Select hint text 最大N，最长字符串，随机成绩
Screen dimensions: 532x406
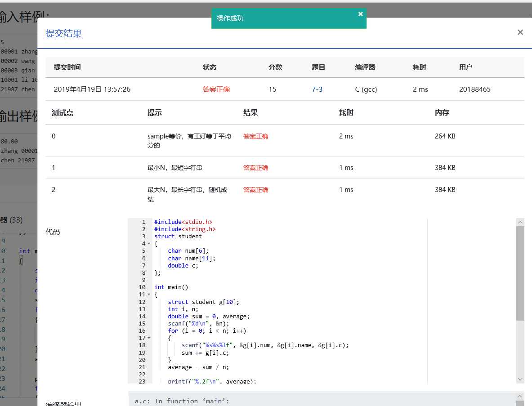(x=187, y=194)
